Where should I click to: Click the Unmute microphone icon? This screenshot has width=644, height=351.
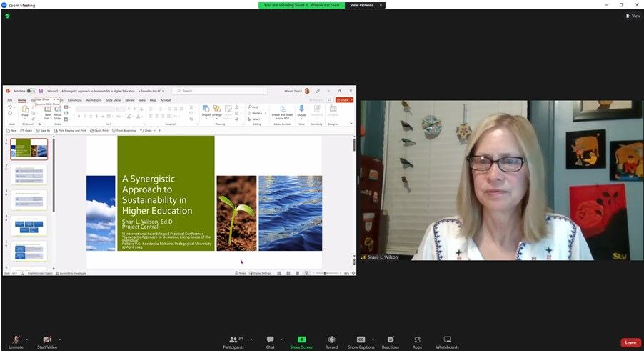click(16, 340)
